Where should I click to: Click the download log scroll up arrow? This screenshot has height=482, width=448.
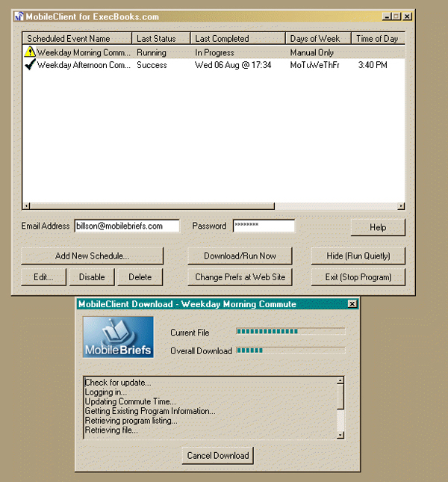340,381
